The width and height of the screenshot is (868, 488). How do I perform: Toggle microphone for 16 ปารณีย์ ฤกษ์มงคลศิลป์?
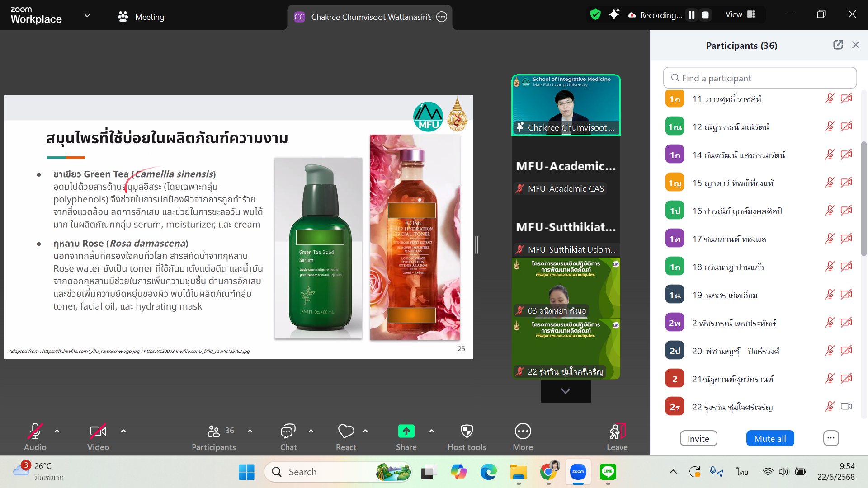point(830,211)
